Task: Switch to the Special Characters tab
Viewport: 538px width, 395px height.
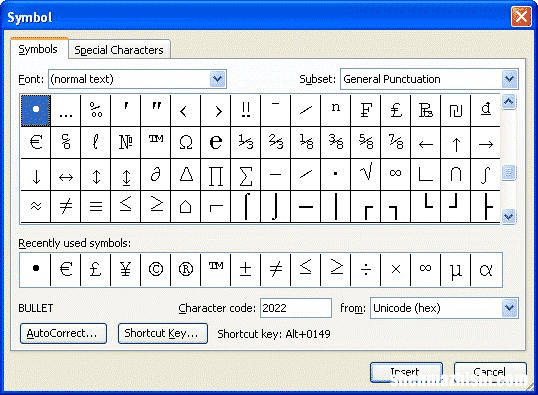Action: pyautogui.click(x=119, y=50)
